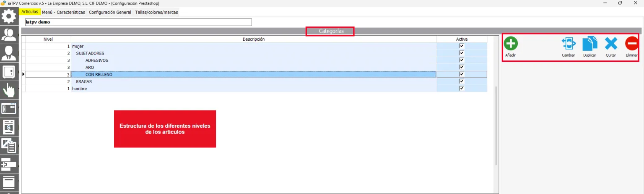This screenshot has width=644, height=194.
Task: Open the Menú - Características tab
Action: click(63, 12)
